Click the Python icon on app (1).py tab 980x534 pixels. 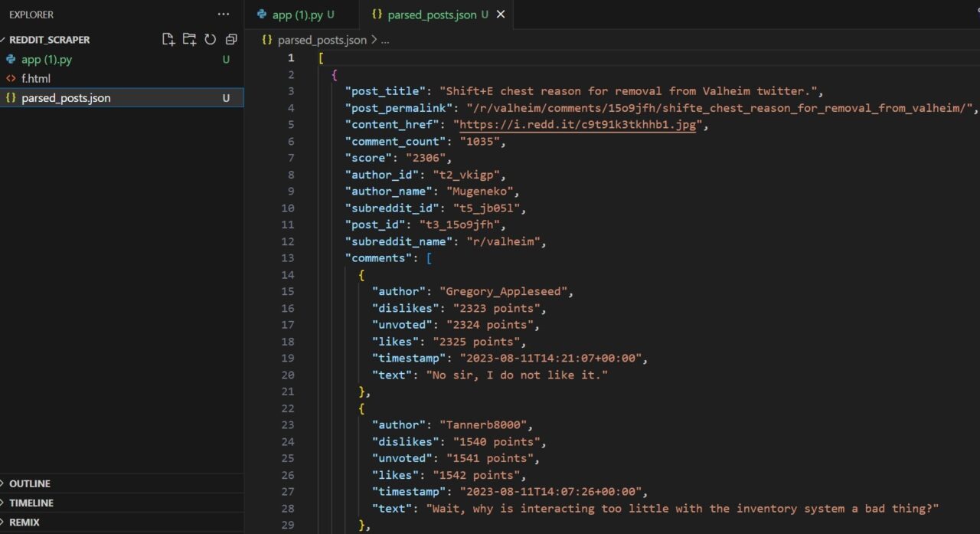[x=263, y=14]
